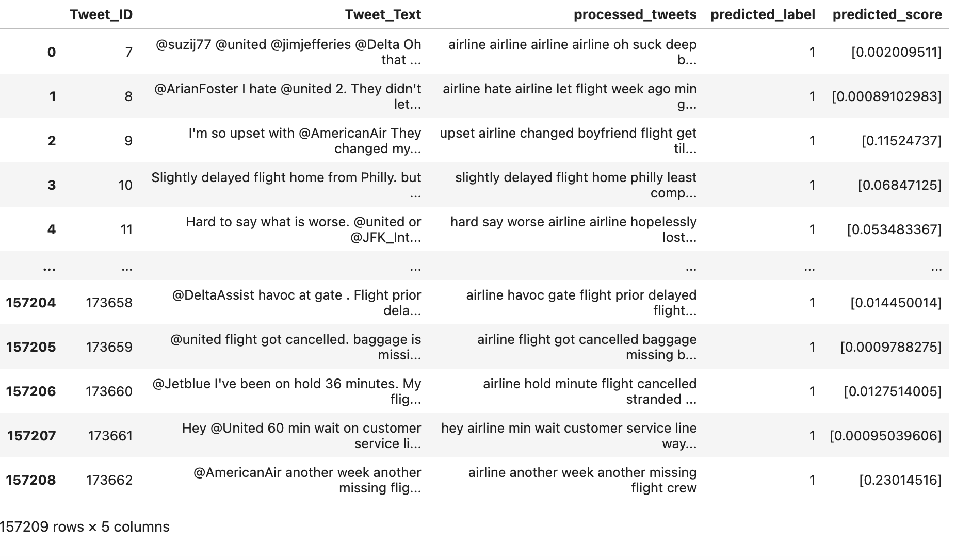Click the Tweet_ID column header
Image resolution: width=972 pixels, height=560 pixels.
click(101, 14)
